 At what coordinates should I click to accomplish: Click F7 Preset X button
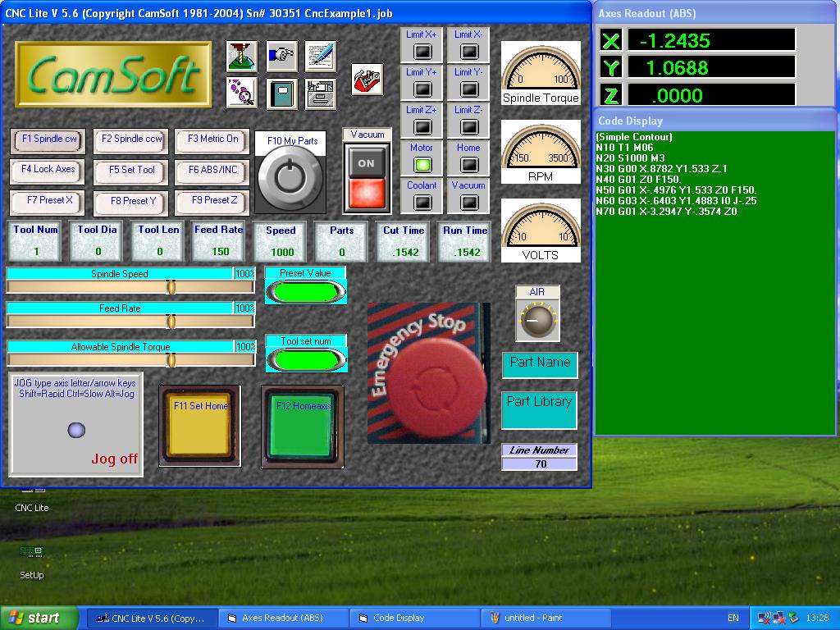(x=48, y=202)
